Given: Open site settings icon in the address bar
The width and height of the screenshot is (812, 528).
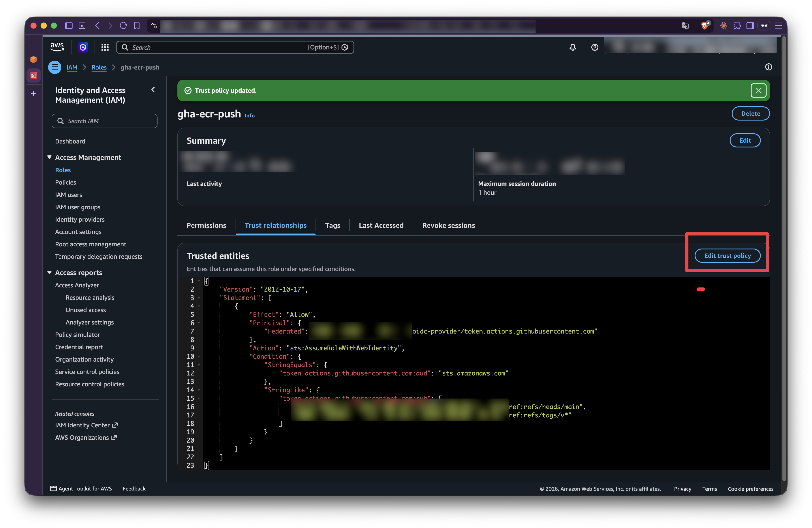Looking at the screenshot, I should click(154, 26).
